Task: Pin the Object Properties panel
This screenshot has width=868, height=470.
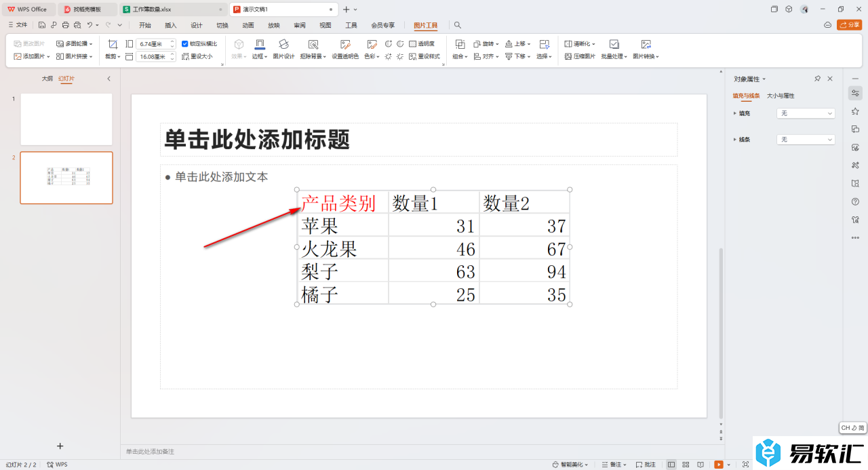Action: [x=818, y=79]
